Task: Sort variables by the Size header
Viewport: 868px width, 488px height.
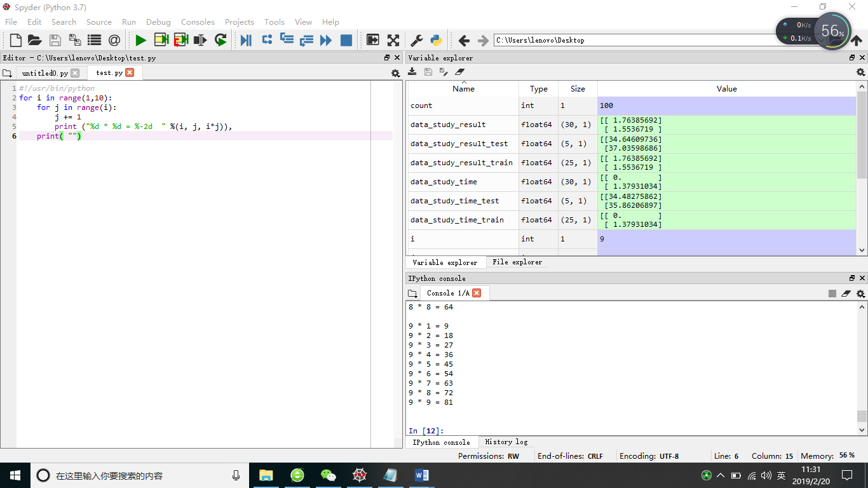Action: [578, 89]
